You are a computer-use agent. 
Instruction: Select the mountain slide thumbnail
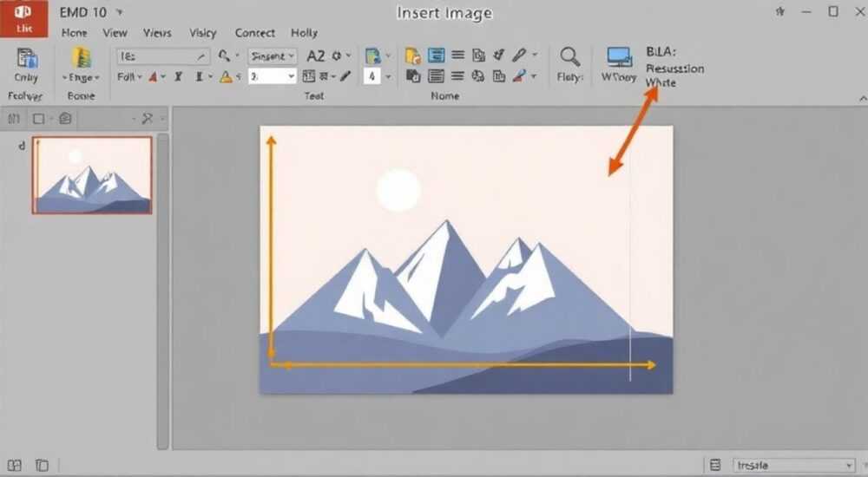click(92, 175)
